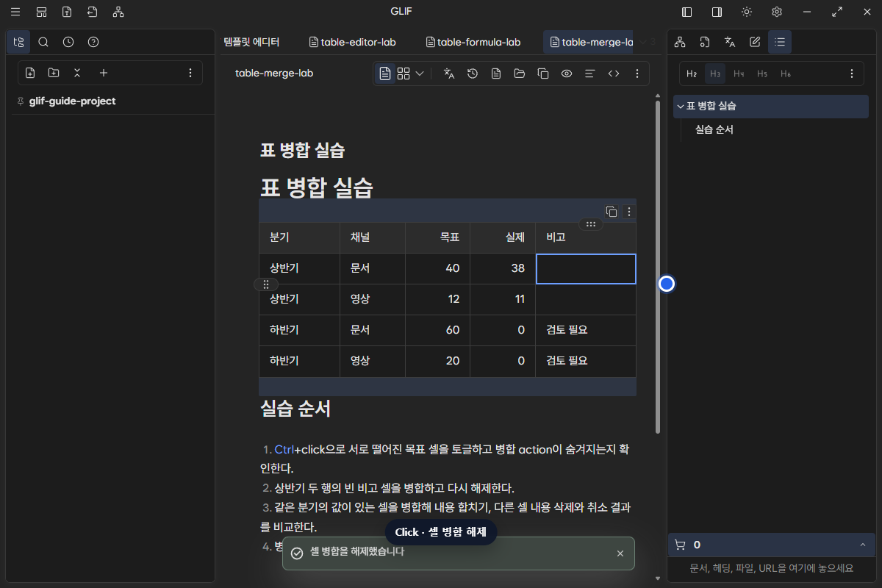
Task: Open the structure tree tab in right panel
Action: pos(680,42)
